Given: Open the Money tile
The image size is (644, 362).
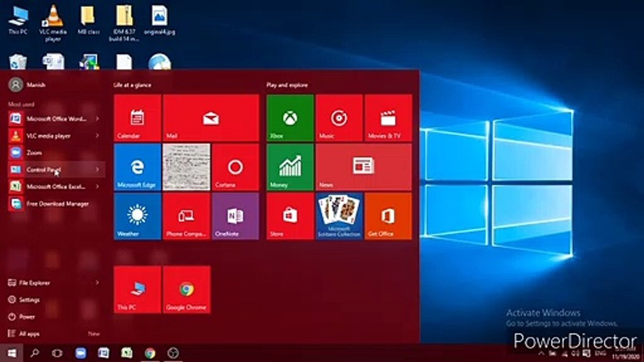Looking at the screenshot, I should point(290,167).
